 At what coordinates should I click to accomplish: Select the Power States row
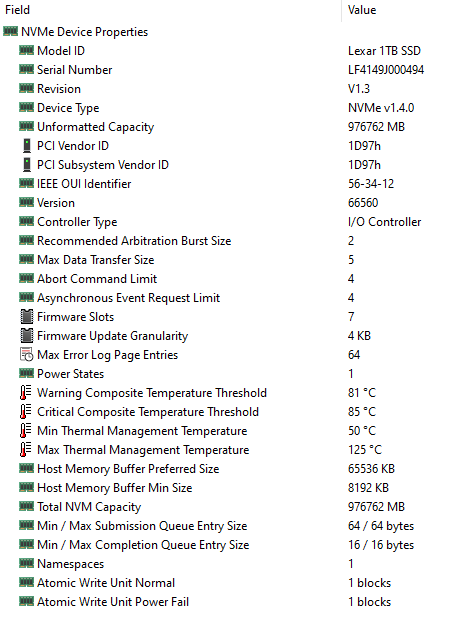click(227, 374)
